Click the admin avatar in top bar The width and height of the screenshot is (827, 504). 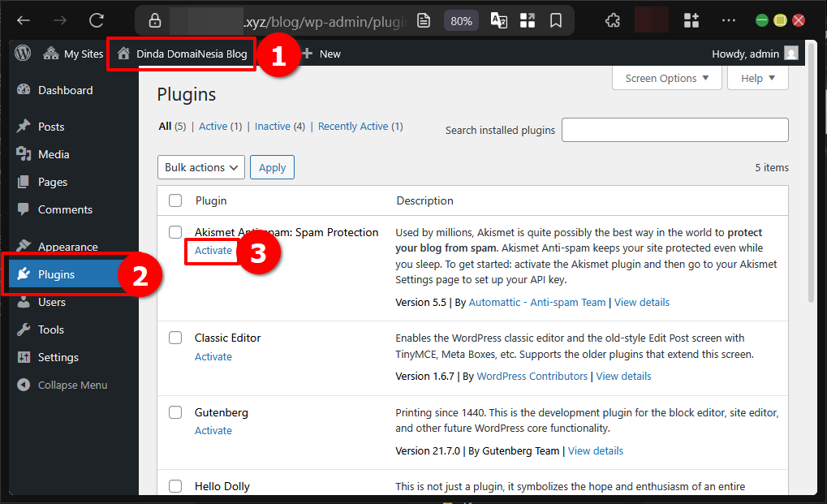click(790, 54)
